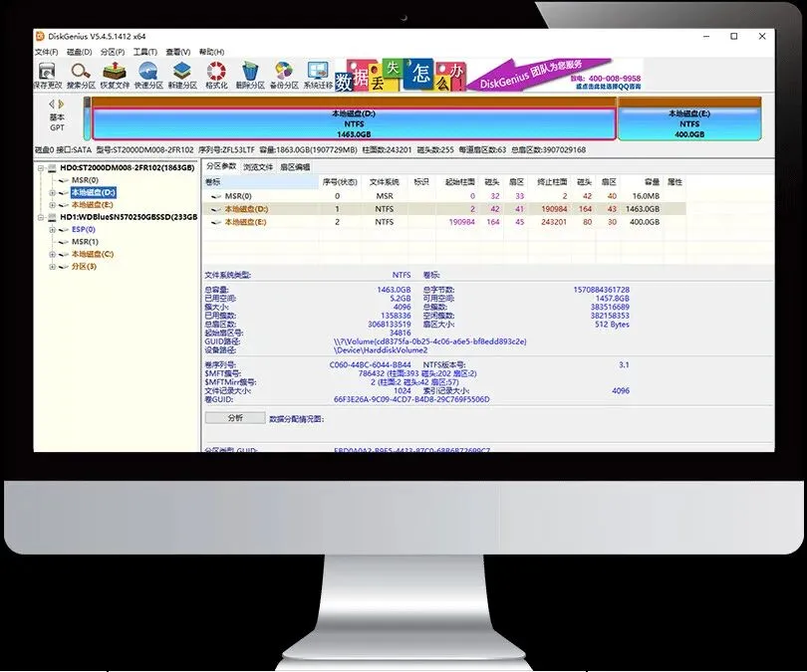Collapse the HD0:ST2000DM008 disk node

[x=40, y=168]
